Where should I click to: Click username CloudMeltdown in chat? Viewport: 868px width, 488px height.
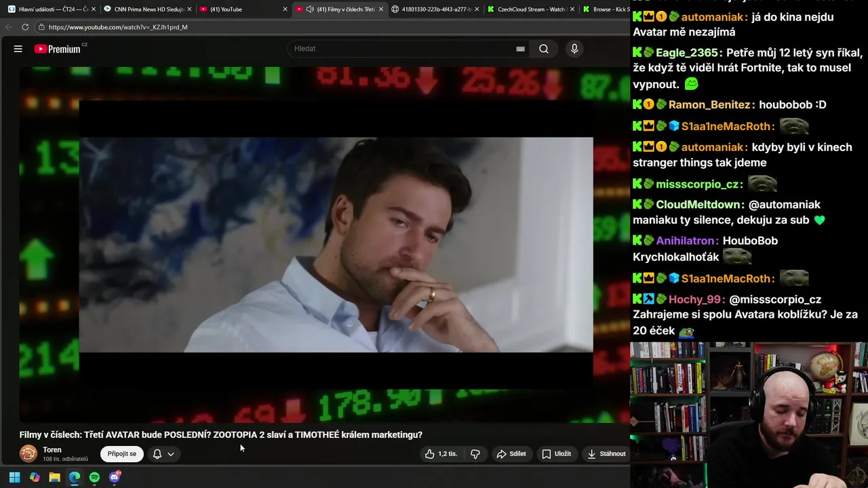tap(699, 205)
